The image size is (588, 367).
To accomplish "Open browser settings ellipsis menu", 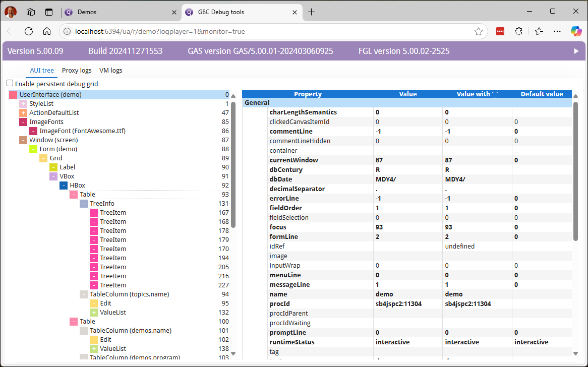I will [x=557, y=31].
